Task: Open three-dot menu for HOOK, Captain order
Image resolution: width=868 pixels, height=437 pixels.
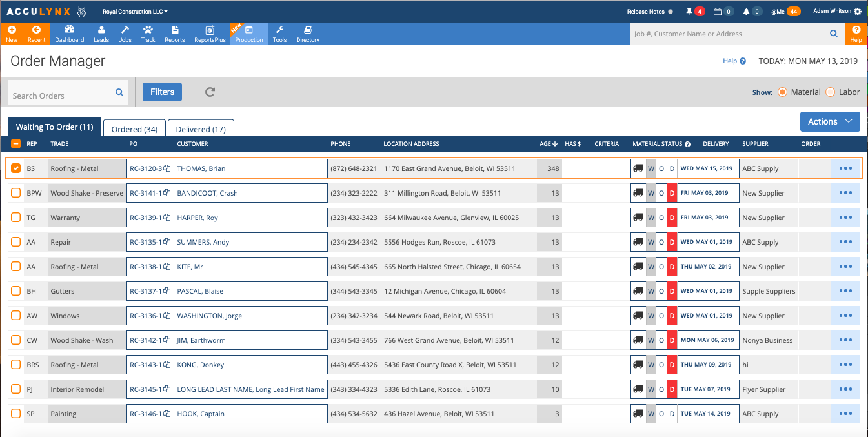Action: coord(845,414)
